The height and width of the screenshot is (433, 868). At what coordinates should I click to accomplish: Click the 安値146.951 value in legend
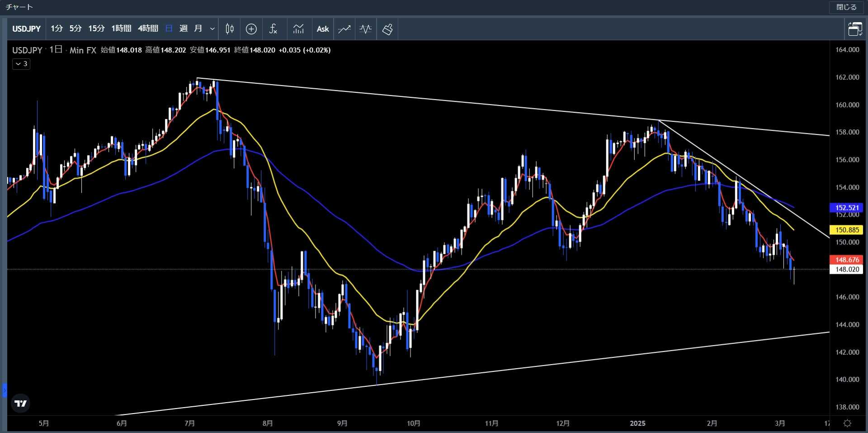click(x=210, y=50)
